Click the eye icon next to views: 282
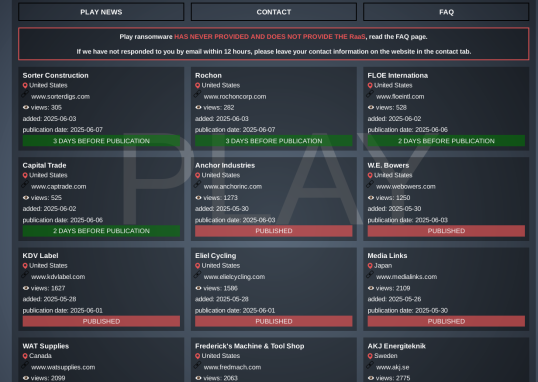This screenshot has width=538, height=382. [198, 107]
